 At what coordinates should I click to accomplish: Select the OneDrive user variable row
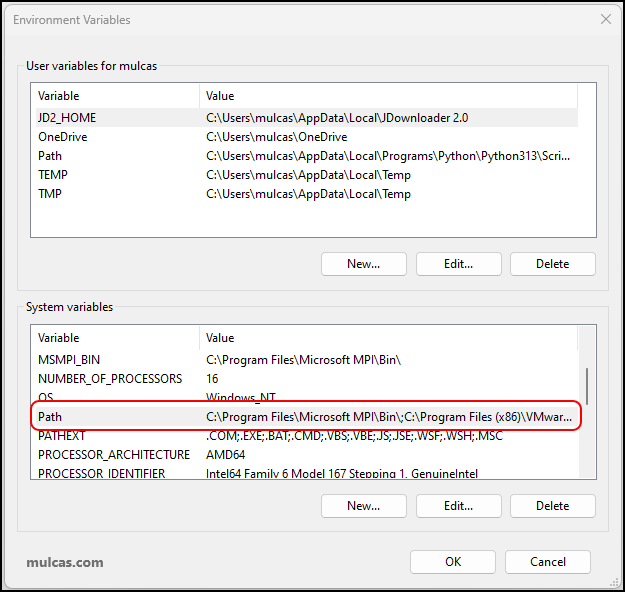[62, 137]
